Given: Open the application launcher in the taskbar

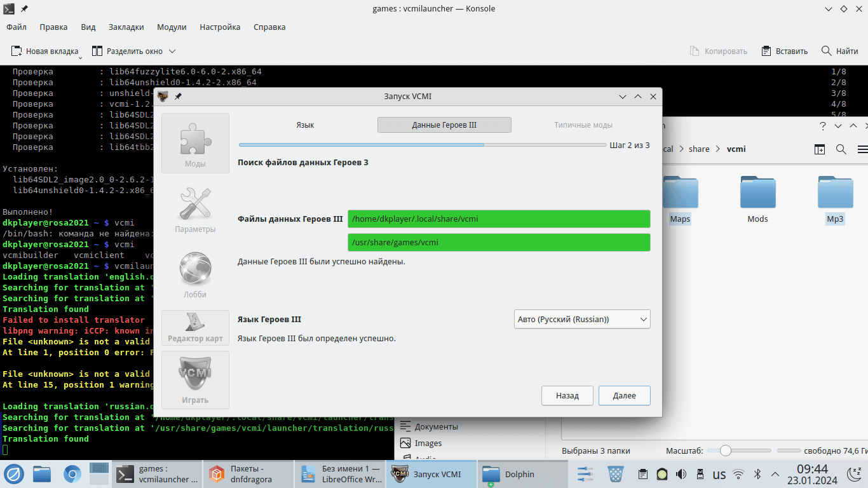Looking at the screenshot, I should click(x=14, y=474).
